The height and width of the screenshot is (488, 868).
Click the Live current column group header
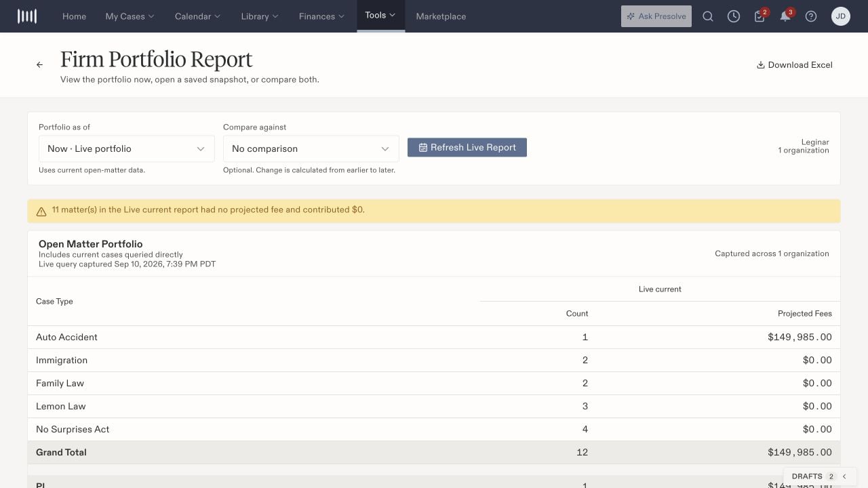pyautogui.click(x=660, y=289)
